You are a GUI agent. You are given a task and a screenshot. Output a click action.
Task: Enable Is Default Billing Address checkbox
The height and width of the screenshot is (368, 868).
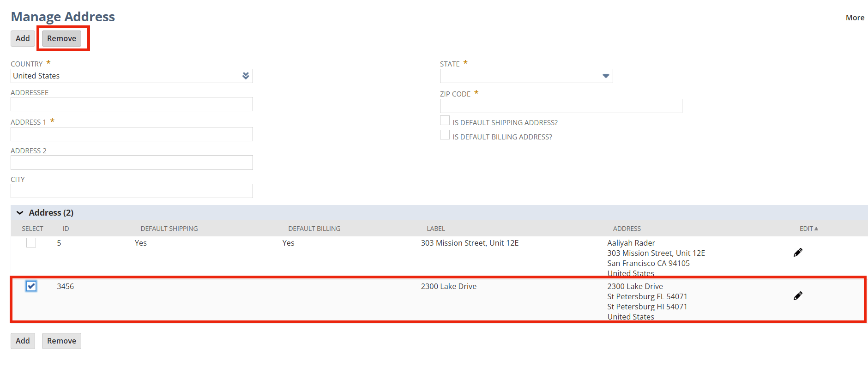coord(445,135)
